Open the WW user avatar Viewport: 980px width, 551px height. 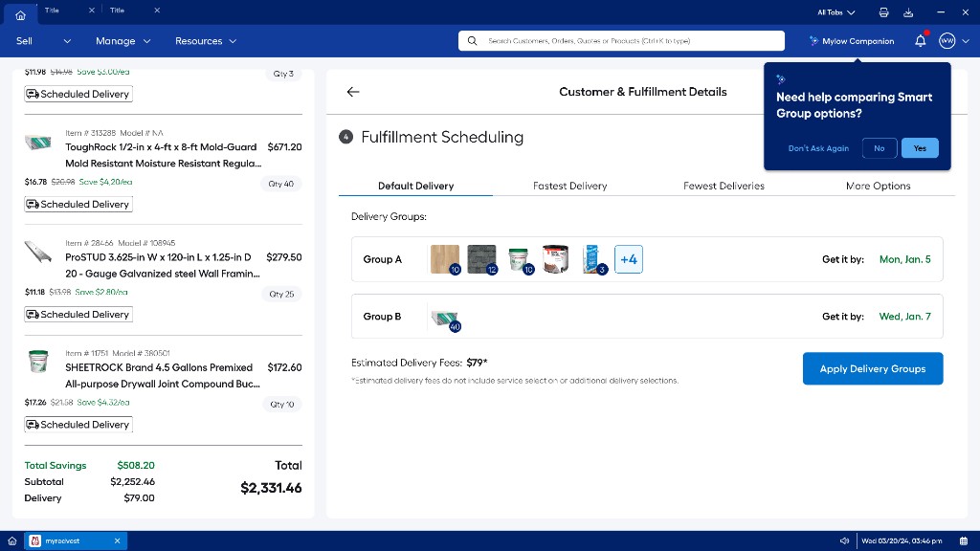point(947,41)
